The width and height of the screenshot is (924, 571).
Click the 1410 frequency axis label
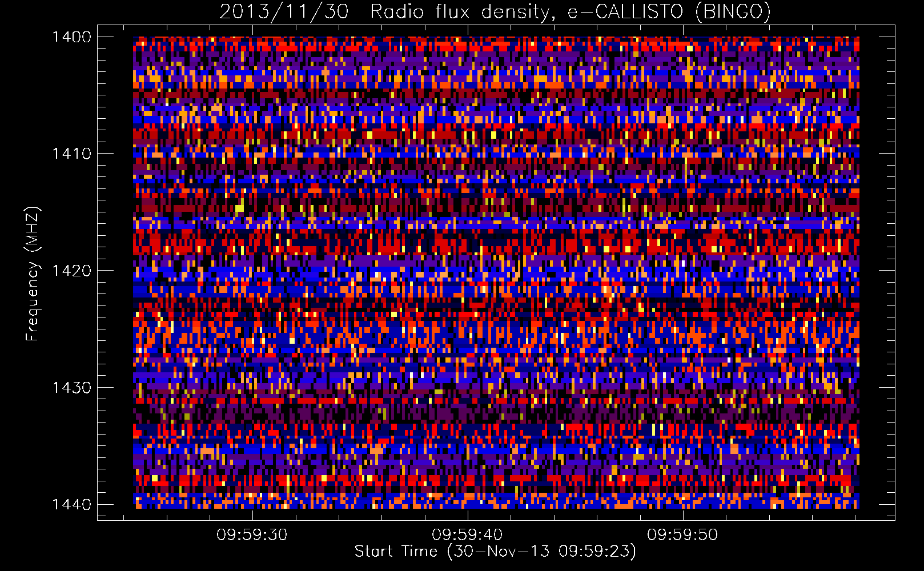(x=71, y=154)
